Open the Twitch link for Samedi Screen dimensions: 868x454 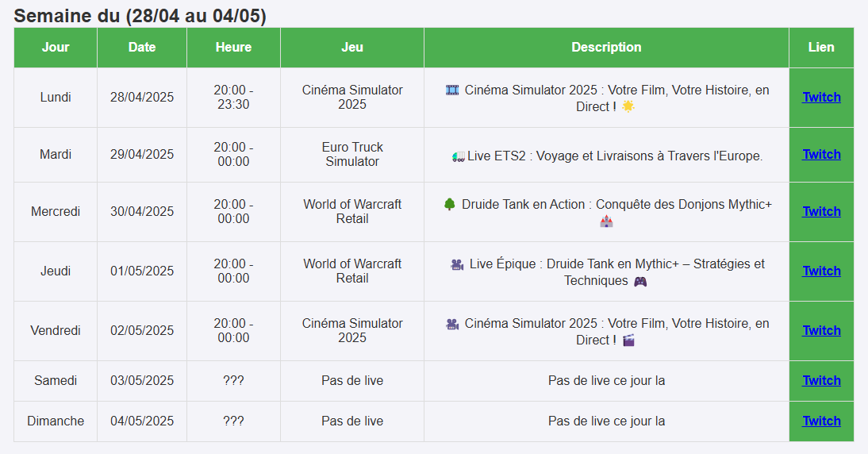click(x=821, y=380)
